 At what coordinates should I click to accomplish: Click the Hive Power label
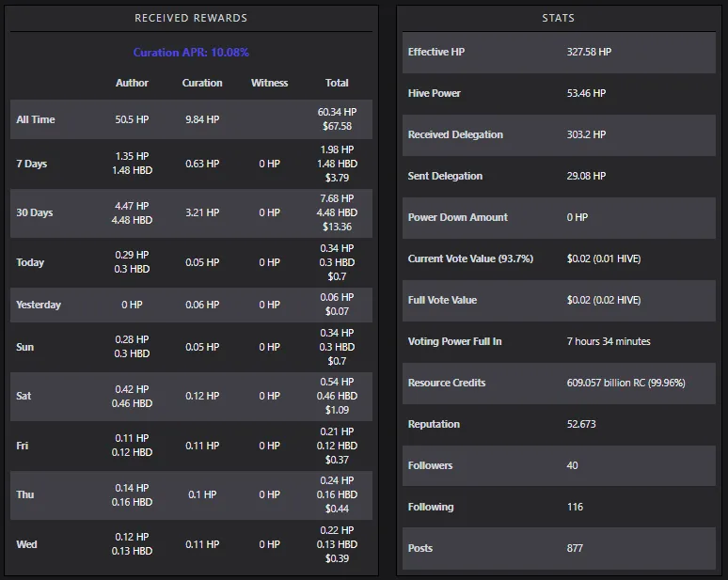coord(435,93)
